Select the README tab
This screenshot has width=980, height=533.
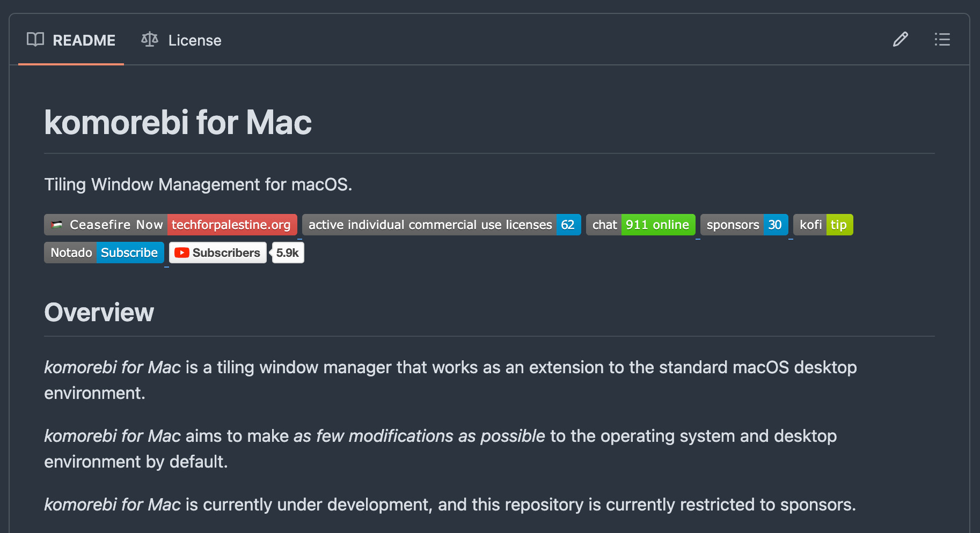pyautogui.click(x=71, y=40)
